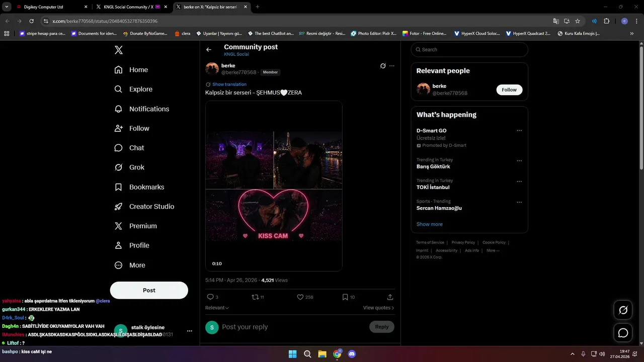644x362 pixels.
Task: Open the Barış Göktürk trend
Action: pos(433,166)
